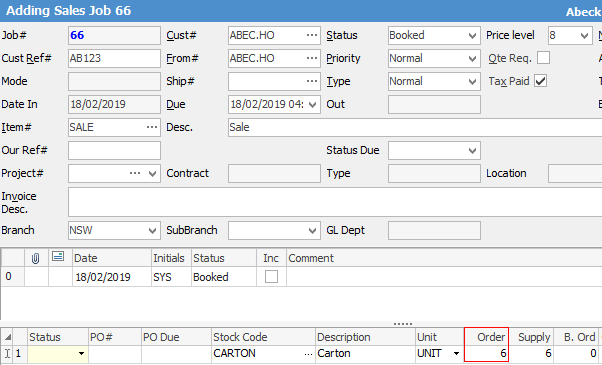The width and height of the screenshot is (602, 365).
Task: Click the Order column header
Action: (x=486, y=337)
